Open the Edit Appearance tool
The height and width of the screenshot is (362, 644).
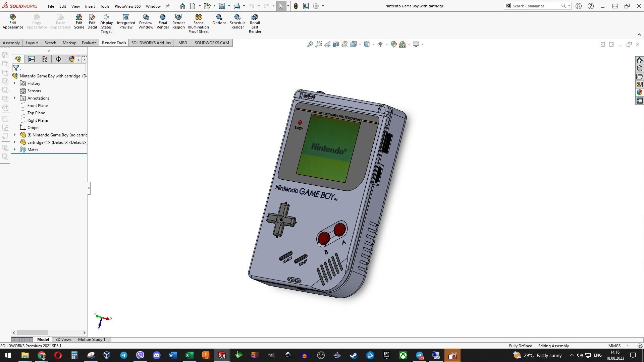click(13, 22)
